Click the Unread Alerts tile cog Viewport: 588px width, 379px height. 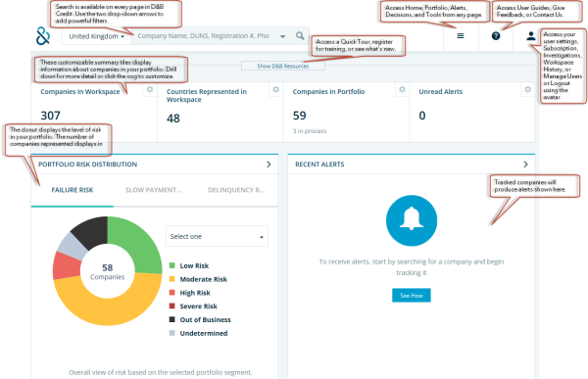click(x=527, y=89)
